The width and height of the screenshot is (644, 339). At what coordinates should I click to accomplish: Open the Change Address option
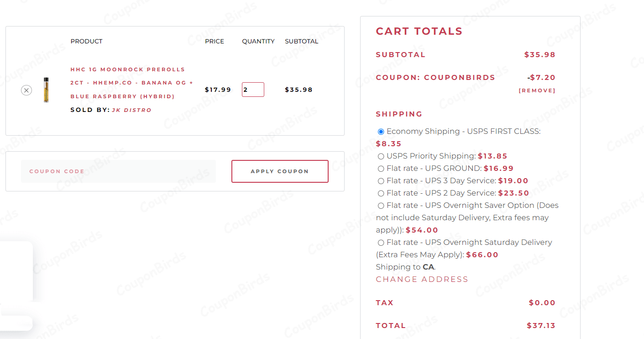click(422, 279)
